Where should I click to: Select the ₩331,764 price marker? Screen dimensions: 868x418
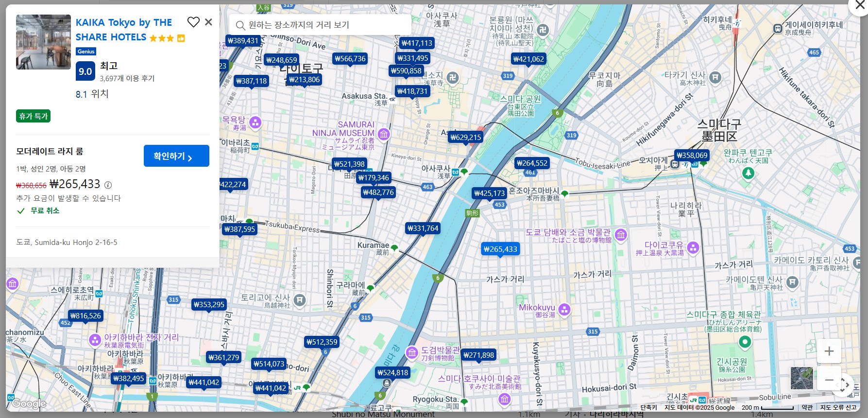tap(423, 228)
